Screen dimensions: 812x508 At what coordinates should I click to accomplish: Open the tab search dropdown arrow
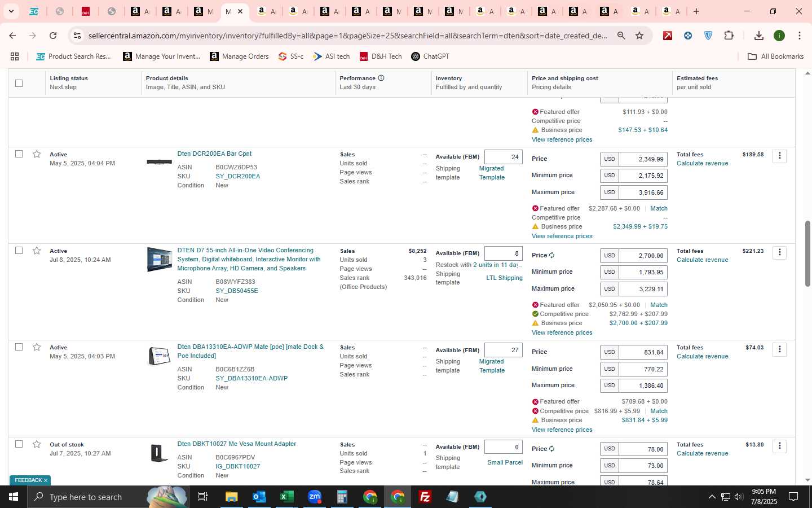(11, 11)
